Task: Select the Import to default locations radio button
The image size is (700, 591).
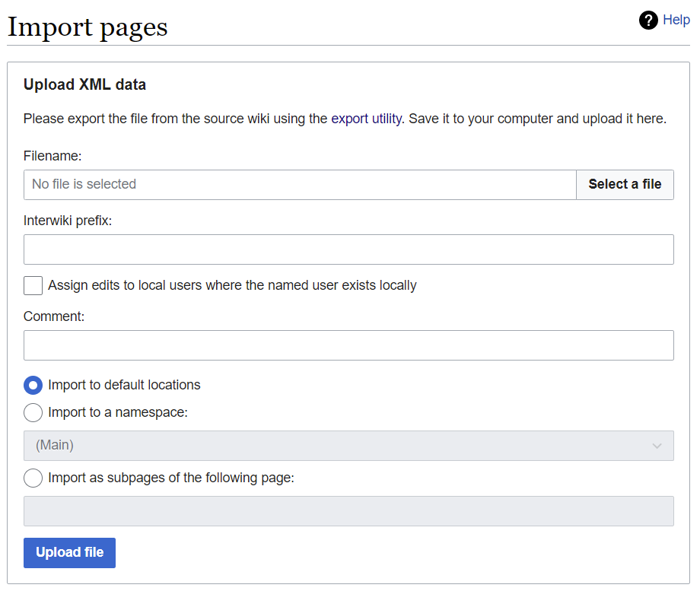Action: point(33,385)
